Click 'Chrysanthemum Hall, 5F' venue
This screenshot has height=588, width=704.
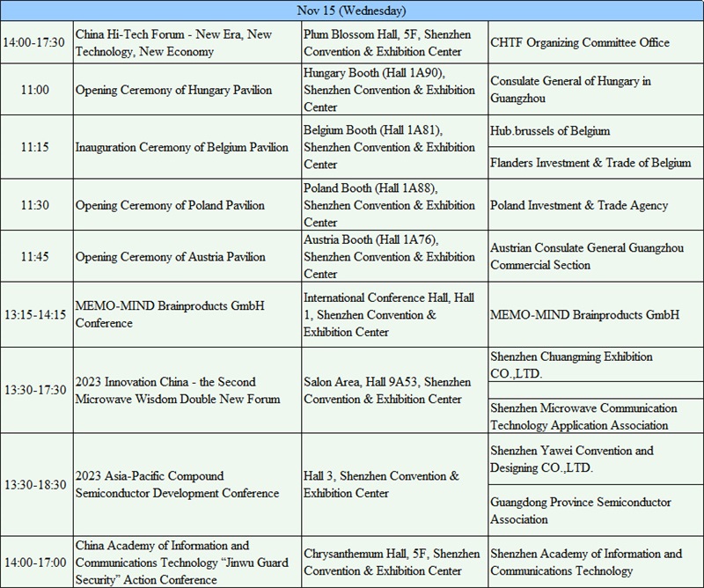point(394,562)
